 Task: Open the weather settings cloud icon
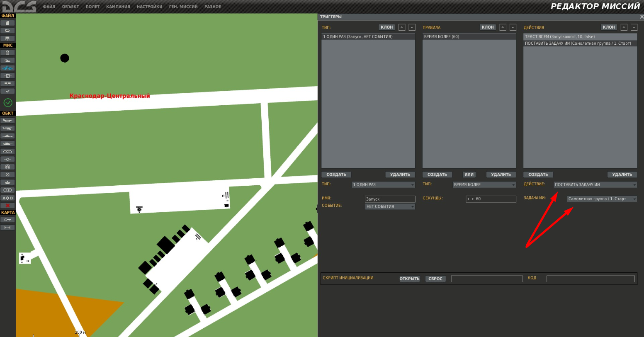(x=7, y=61)
